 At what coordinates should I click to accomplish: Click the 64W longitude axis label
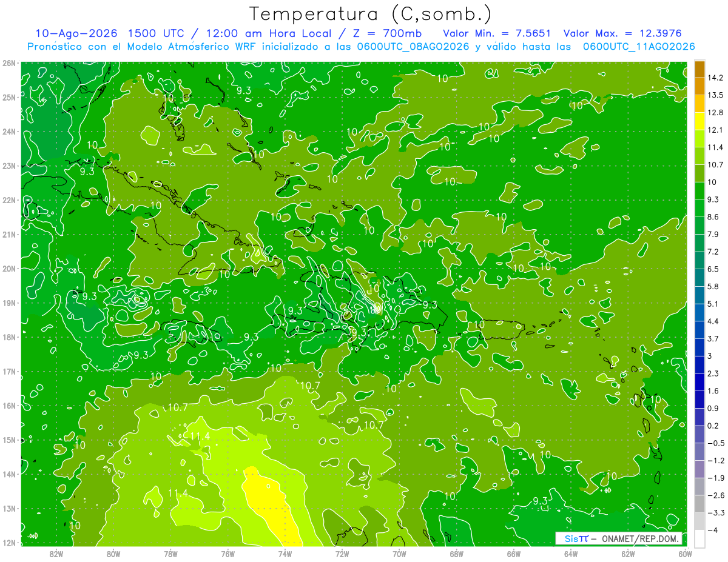click(x=571, y=553)
